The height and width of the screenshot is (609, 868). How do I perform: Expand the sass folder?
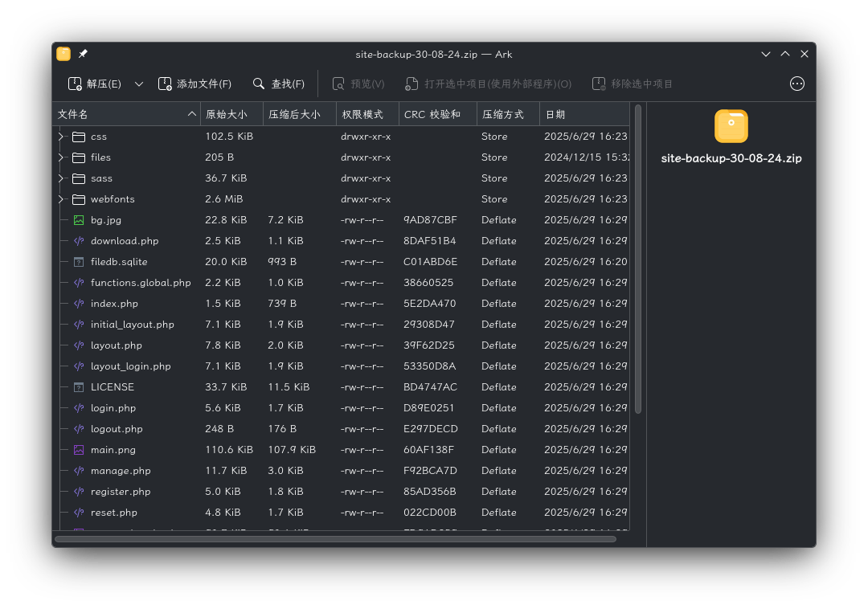pos(61,178)
